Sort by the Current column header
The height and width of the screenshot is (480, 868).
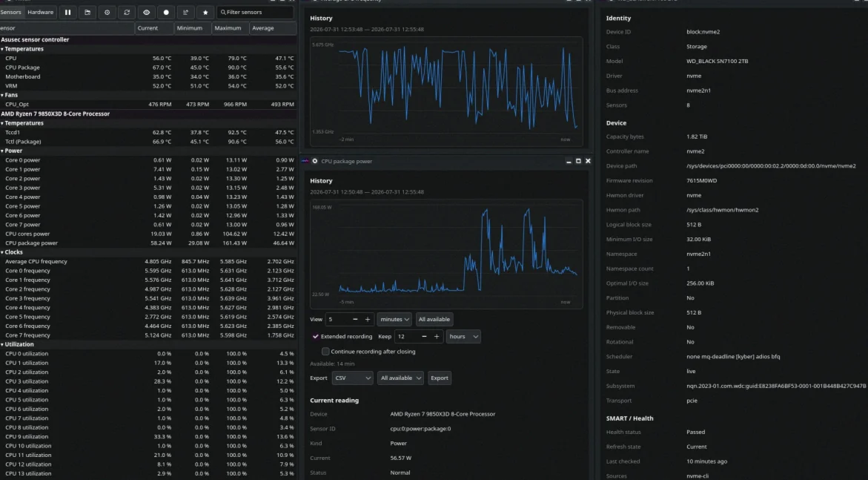pyautogui.click(x=154, y=28)
